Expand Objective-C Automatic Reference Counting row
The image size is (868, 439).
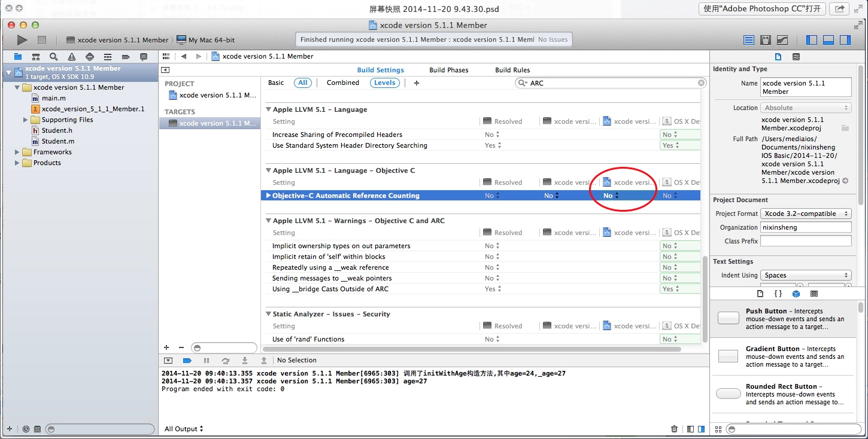tap(268, 196)
